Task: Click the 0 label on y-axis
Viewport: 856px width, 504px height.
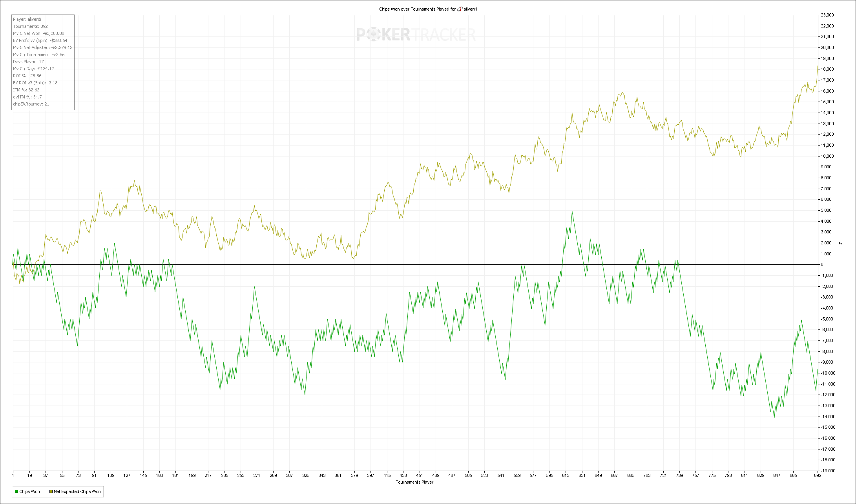Action: point(822,264)
